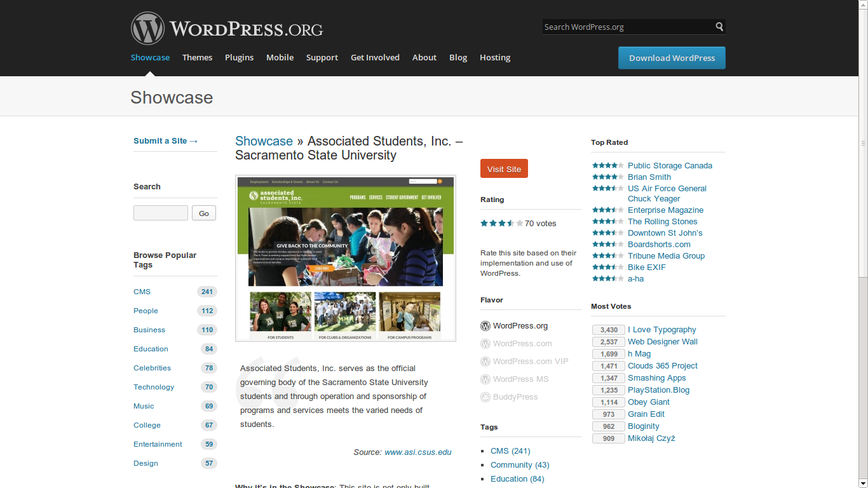Image resolution: width=868 pixels, height=488 pixels.
Task: Click the Submit a Site link
Action: (x=166, y=141)
